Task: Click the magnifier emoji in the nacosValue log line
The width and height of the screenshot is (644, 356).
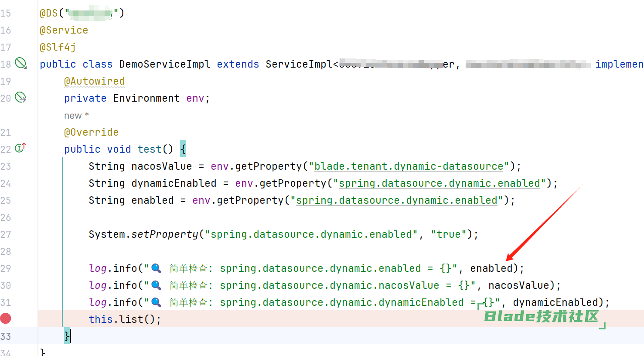Action: coord(156,285)
